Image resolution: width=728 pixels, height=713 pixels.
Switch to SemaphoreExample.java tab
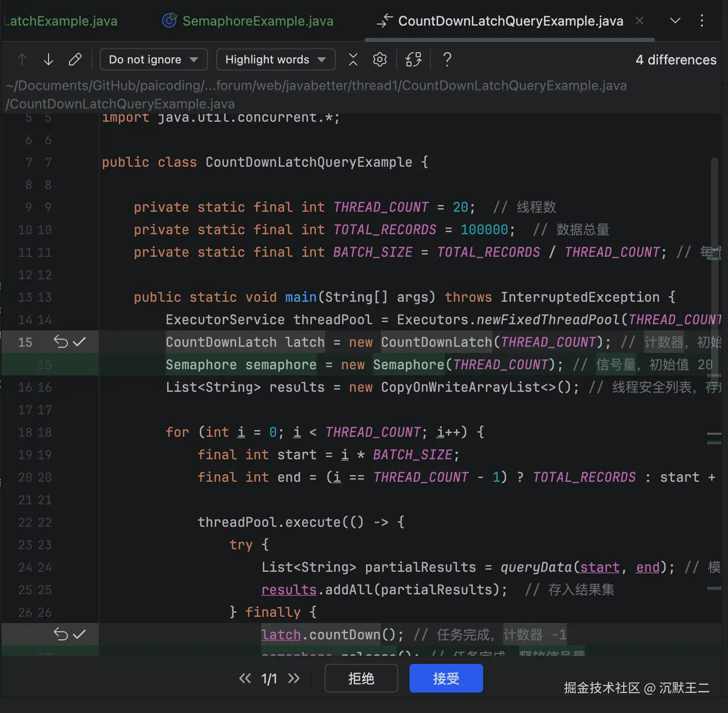coord(248,20)
